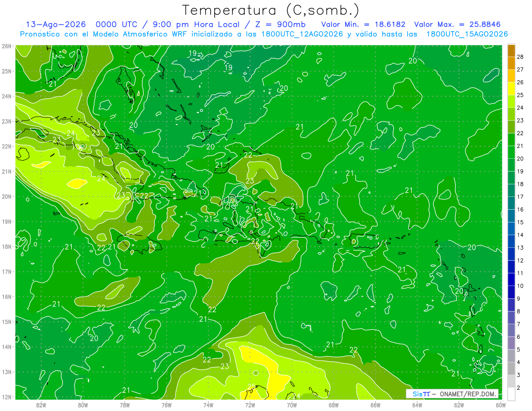The width and height of the screenshot is (532, 411).
Task: Click the legend value 28
Action: coord(520,57)
